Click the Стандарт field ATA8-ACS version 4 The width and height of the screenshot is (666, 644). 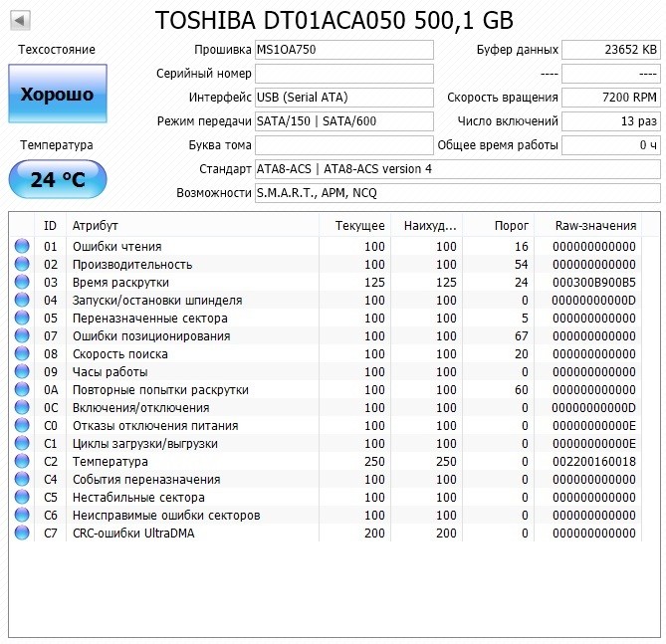458,169
